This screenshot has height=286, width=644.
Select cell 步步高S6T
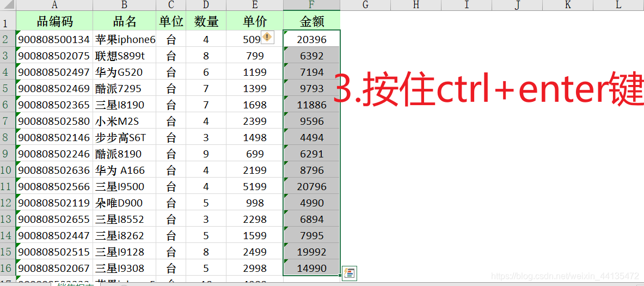tap(125, 137)
